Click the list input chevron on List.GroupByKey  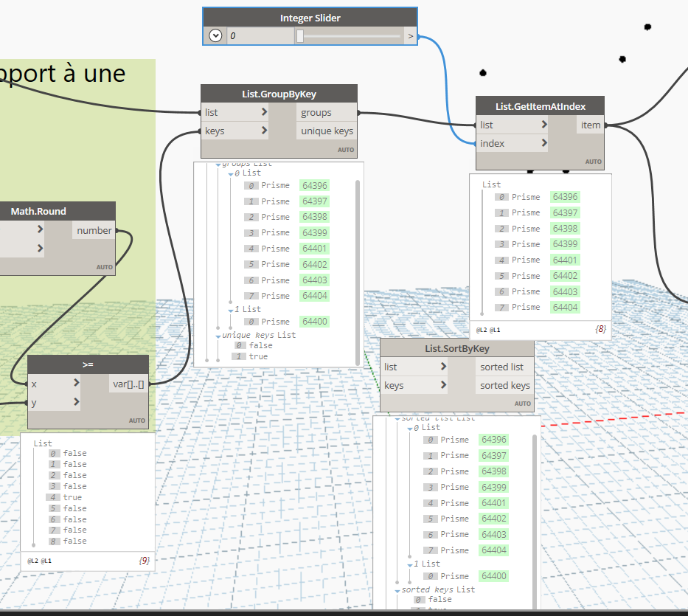pyautogui.click(x=264, y=112)
